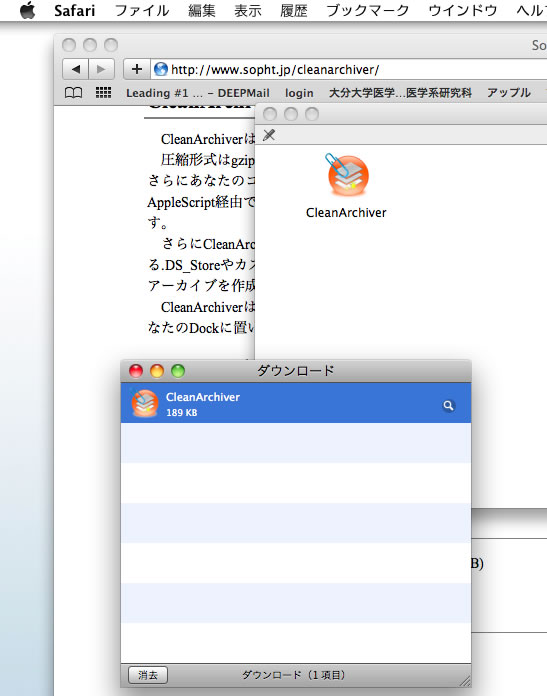
Task: Open the Leading #1 DEEPMail bookmark
Action: click(198, 93)
